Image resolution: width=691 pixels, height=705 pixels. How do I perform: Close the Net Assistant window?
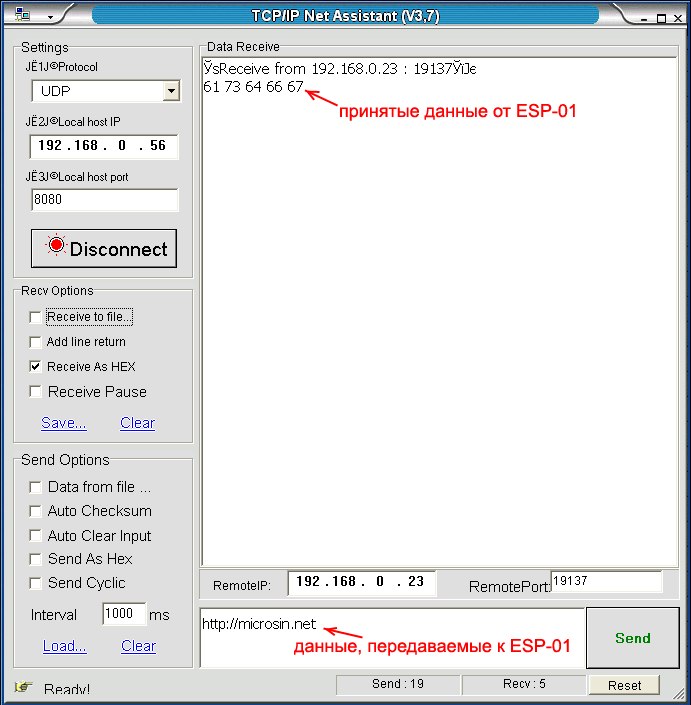point(678,18)
